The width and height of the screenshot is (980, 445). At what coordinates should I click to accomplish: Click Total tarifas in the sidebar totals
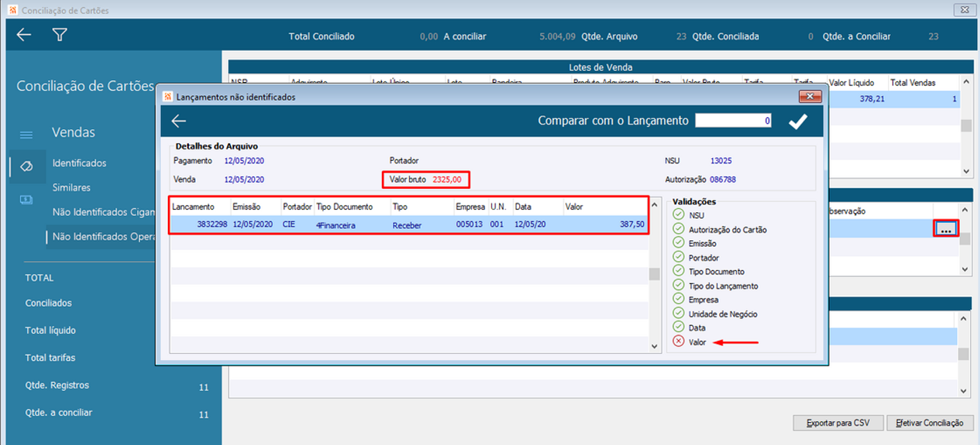click(x=50, y=357)
